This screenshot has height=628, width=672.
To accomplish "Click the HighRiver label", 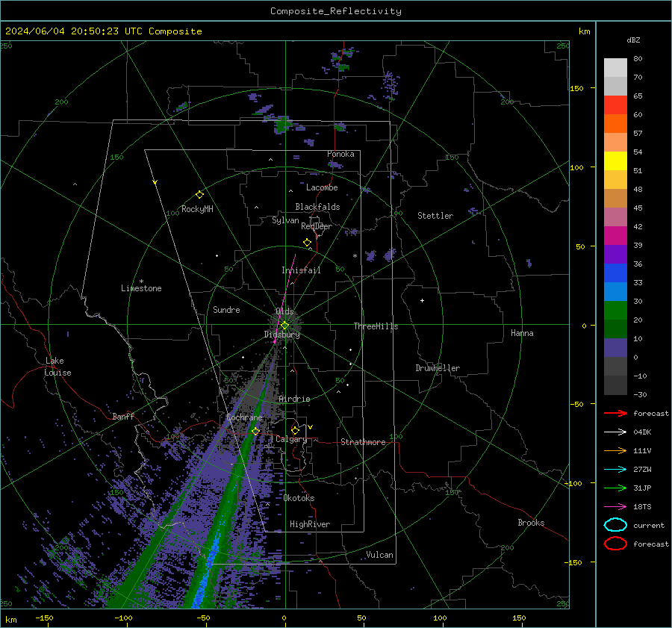I will click(x=310, y=524).
